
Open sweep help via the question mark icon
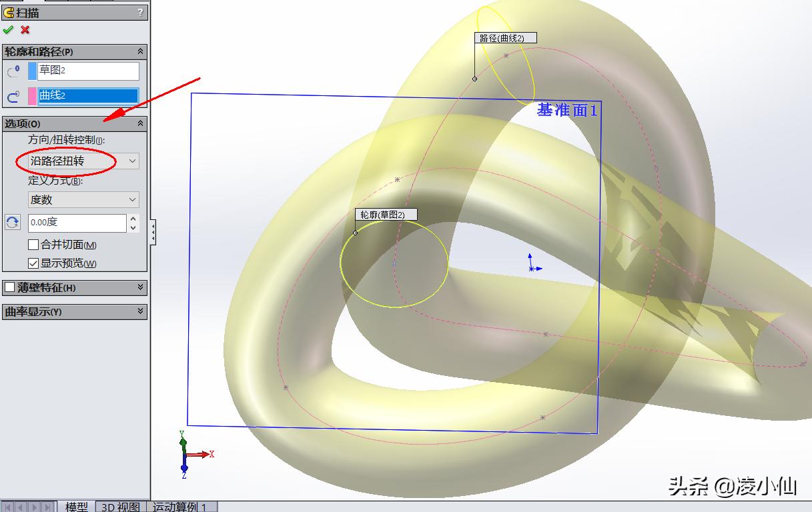pos(139,12)
